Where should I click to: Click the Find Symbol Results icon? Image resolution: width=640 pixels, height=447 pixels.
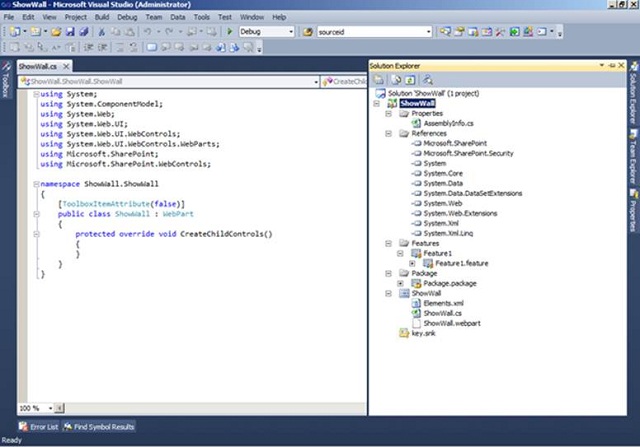(67, 427)
